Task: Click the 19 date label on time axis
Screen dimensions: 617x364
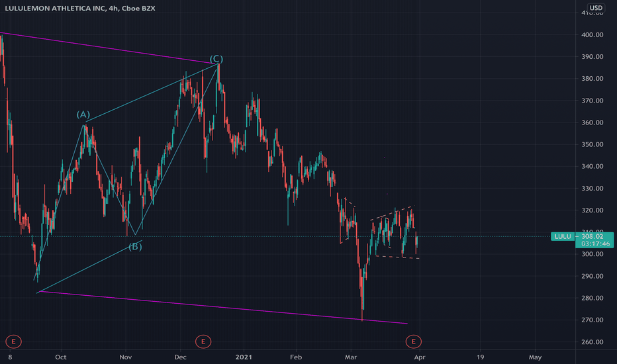Action: click(x=480, y=357)
